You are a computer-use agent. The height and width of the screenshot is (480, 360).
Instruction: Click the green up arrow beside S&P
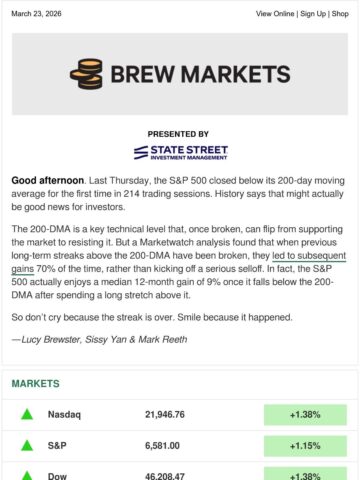(x=27, y=445)
